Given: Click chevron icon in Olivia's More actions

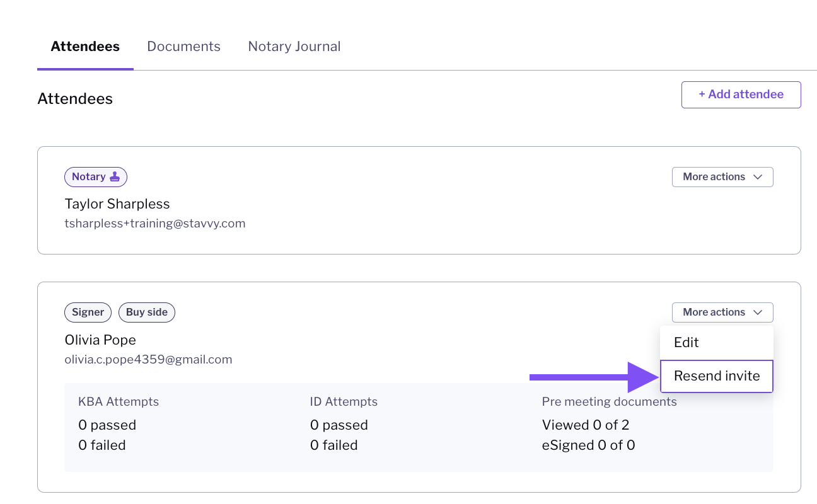Looking at the screenshot, I should (x=758, y=312).
